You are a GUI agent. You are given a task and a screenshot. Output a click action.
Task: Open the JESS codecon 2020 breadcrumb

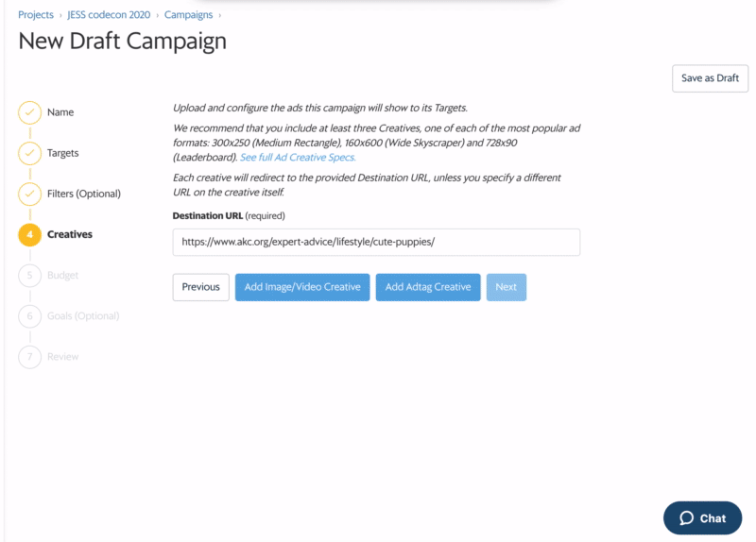[109, 15]
